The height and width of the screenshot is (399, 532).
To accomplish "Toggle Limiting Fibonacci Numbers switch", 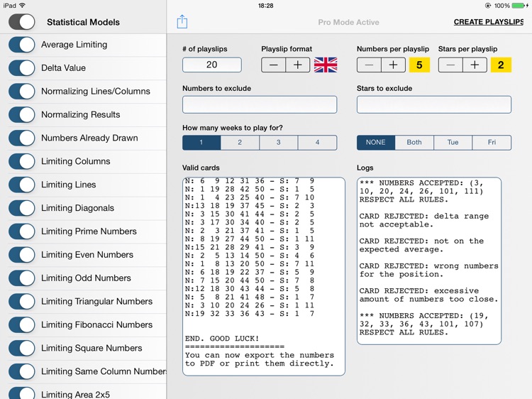I will 22,324.
